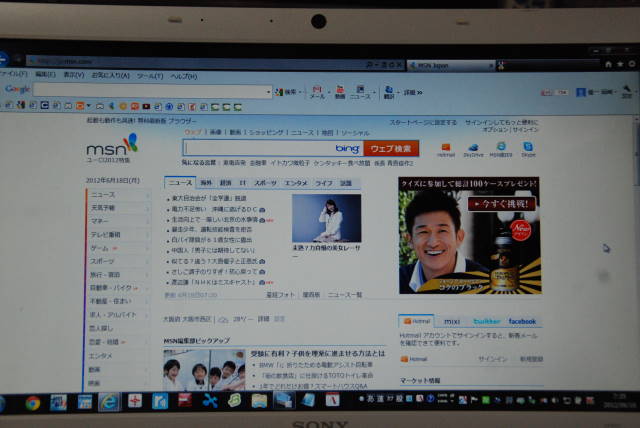Click the ウェブ検索 search button
The width and height of the screenshot is (640, 428).
pyautogui.click(x=391, y=149)
